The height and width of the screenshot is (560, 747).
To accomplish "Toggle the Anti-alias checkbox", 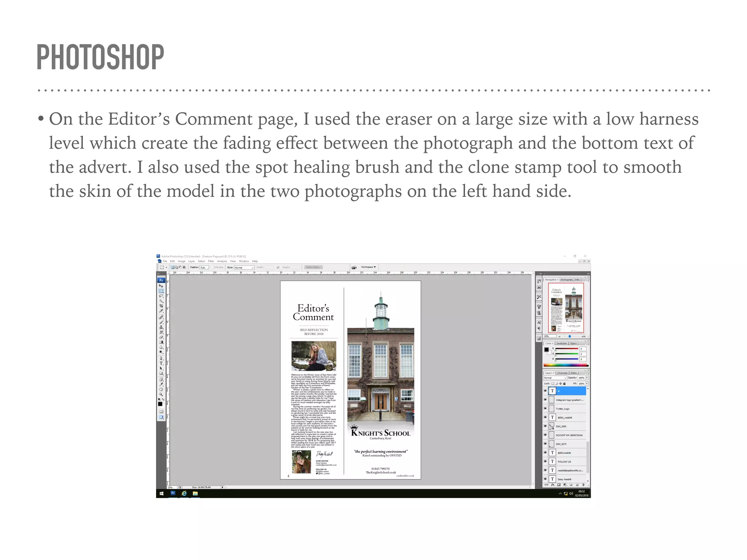I will pyautogui.click(x=212, y=267).
